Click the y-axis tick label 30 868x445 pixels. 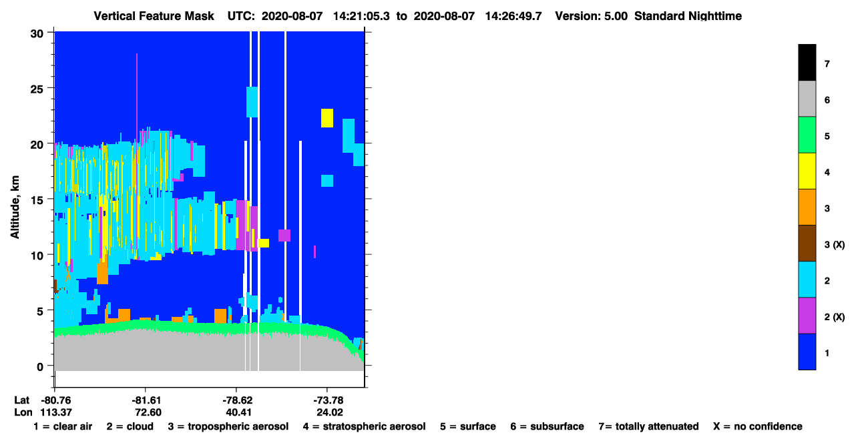click(38, 33)
